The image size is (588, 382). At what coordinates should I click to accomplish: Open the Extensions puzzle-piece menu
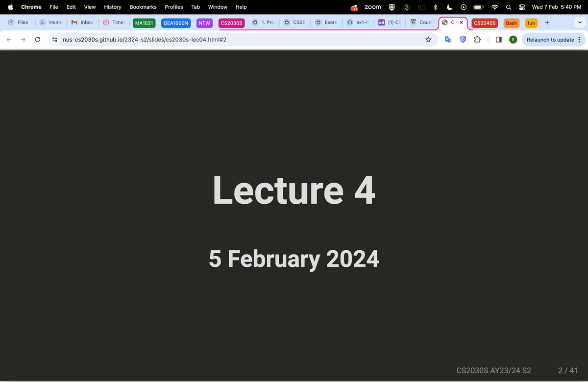click(477, 40)
